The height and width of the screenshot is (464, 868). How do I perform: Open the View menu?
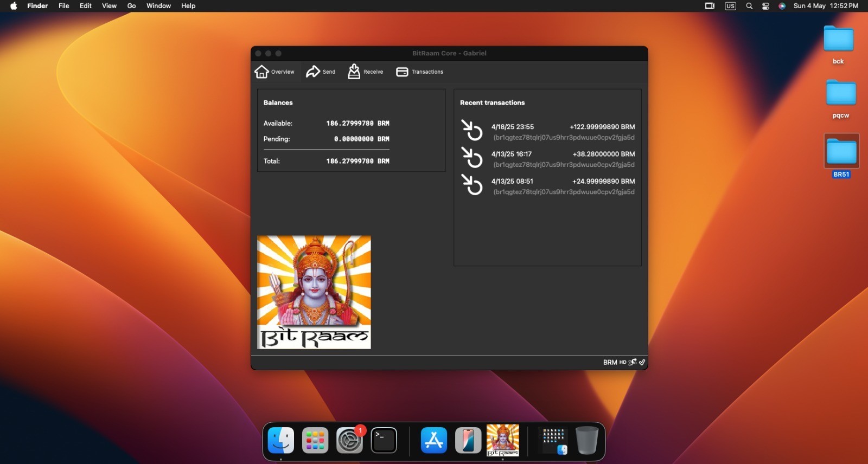point(109,6)
